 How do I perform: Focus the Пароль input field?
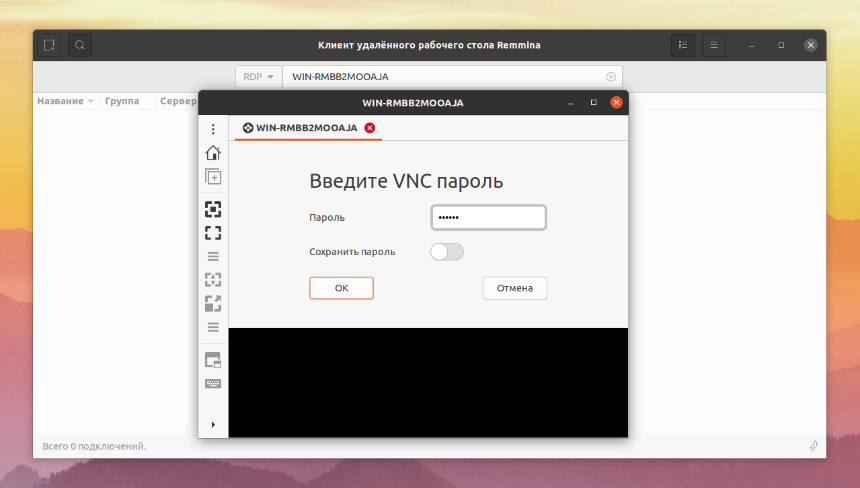488,217
